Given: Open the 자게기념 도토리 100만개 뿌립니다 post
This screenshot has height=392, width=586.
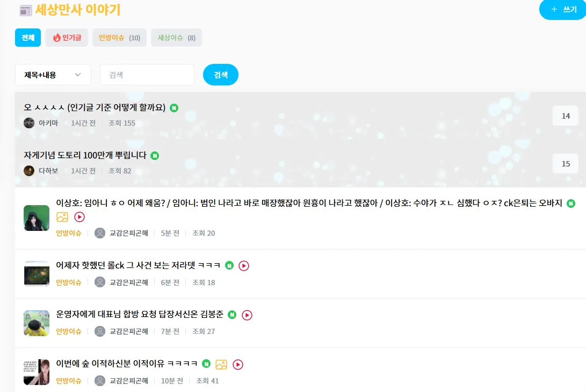Looking at the screenshot, I should (x=85, y=155).
